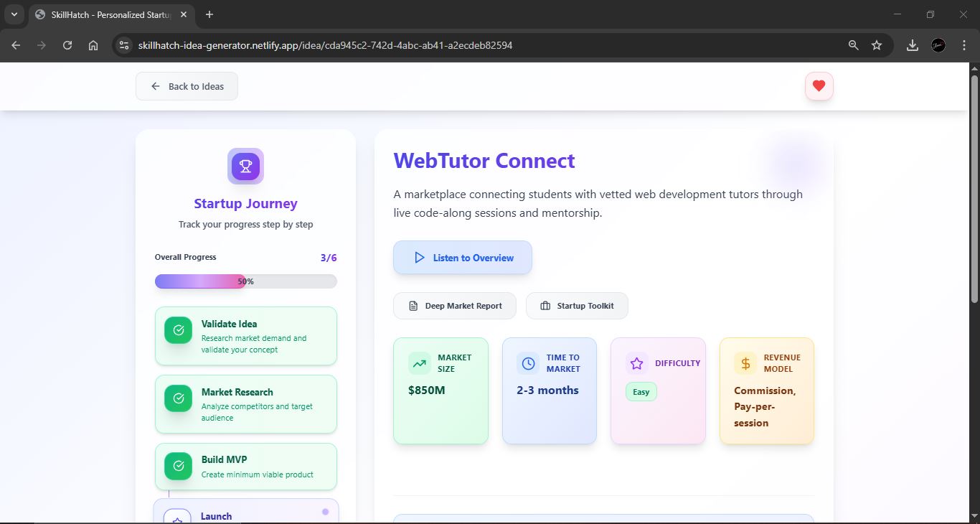
Task: Click the browser profile avatar
Action: pyautogui.click(x=938, y=45)
